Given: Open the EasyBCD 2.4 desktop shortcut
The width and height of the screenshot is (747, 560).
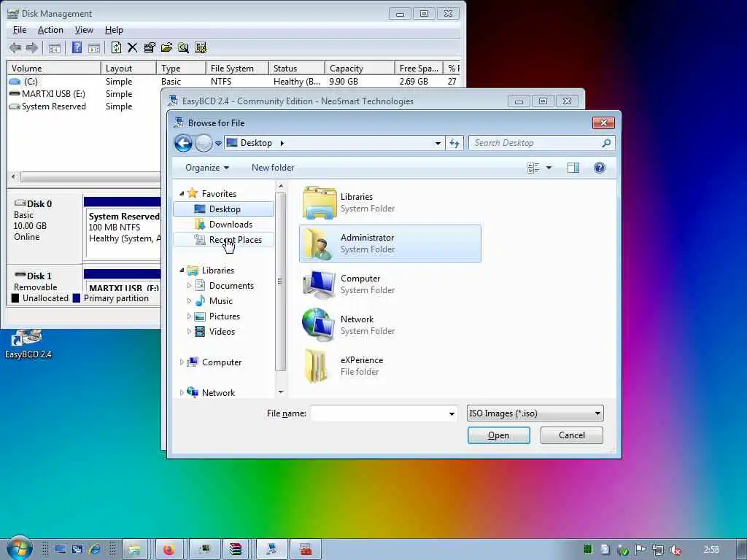Looking at the screenshot, I should [x=28, y=344].
